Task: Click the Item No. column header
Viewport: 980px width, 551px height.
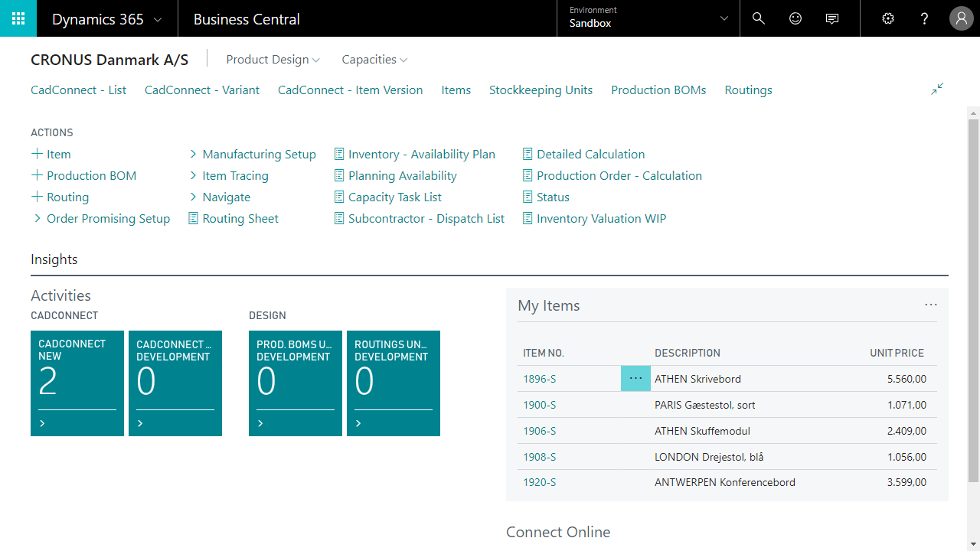Action: coord(544,353)
